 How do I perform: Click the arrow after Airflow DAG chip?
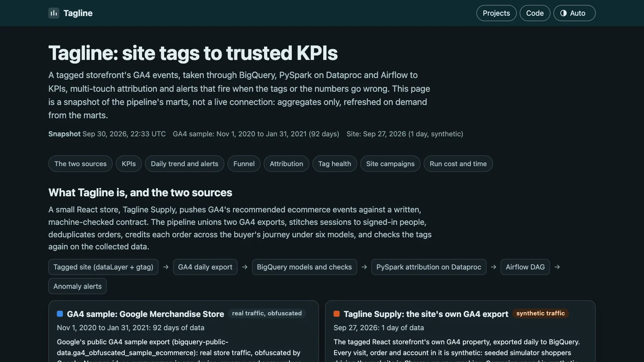(557, 267)
